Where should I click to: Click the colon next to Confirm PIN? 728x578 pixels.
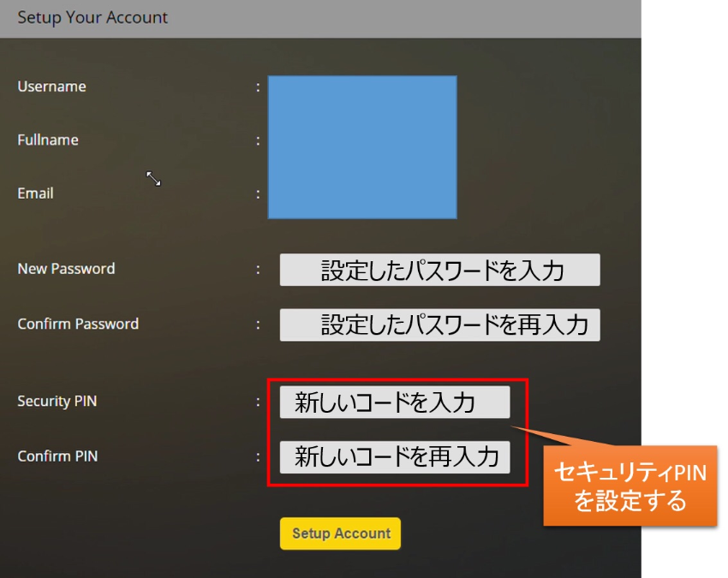(258, 456)
